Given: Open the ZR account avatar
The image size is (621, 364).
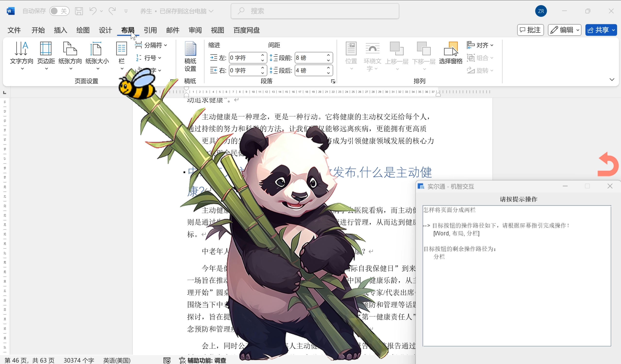Looking at the screenshot, I should pos(541,11).
